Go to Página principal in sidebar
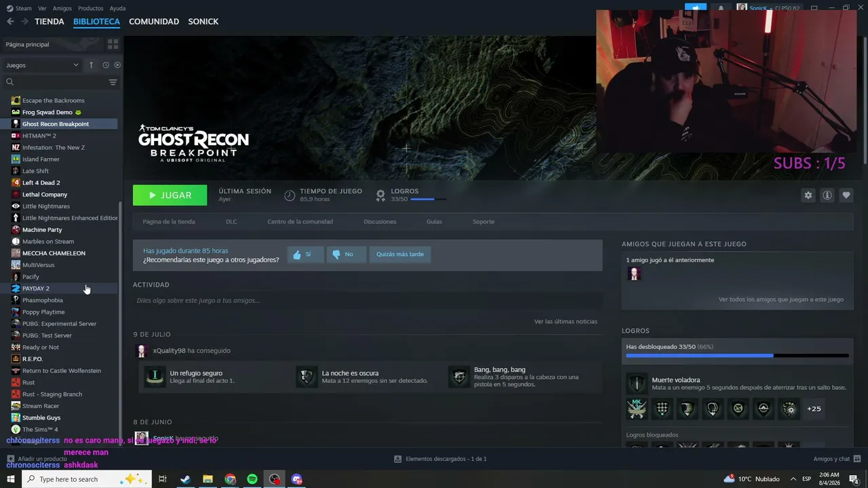Image resolution: width=868 pixels, height=488 pixels. [27, 45]
